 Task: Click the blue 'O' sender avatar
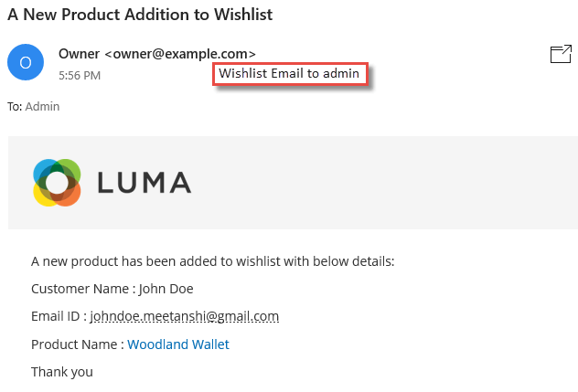[x=26, y=62]
